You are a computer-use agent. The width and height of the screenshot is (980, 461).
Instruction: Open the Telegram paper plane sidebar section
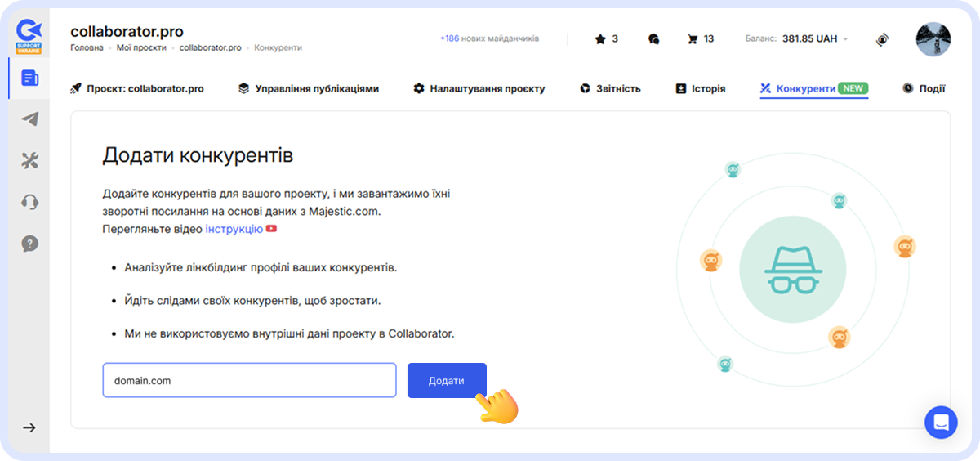[29, 119]
